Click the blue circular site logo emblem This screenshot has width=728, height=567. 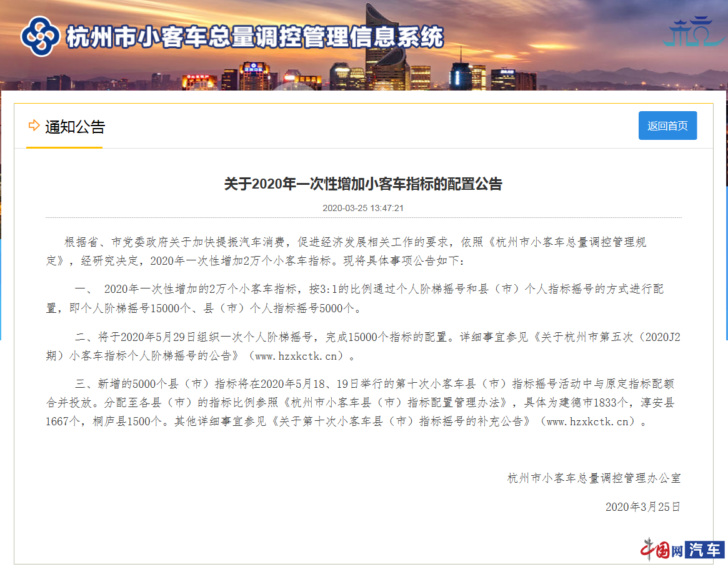41,36
